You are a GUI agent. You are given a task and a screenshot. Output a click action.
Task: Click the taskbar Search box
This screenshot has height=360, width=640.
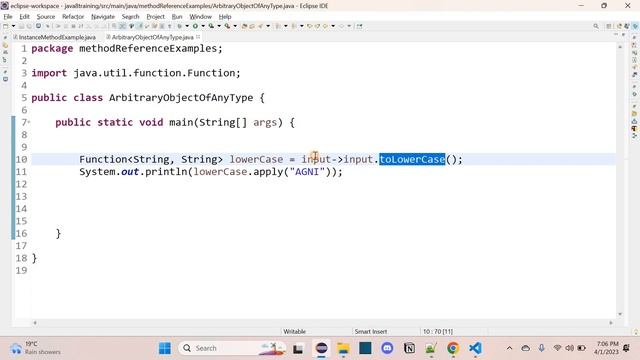232,348
